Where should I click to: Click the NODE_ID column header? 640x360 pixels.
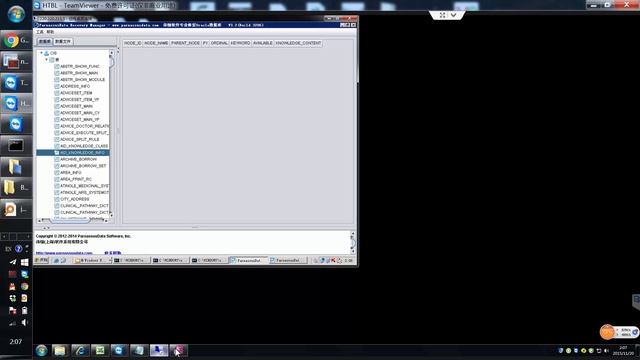click(133, 43)
